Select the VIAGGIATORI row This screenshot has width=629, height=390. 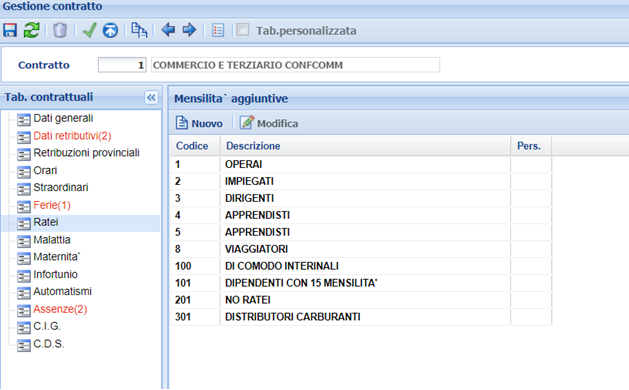click(x=361, y=249)
